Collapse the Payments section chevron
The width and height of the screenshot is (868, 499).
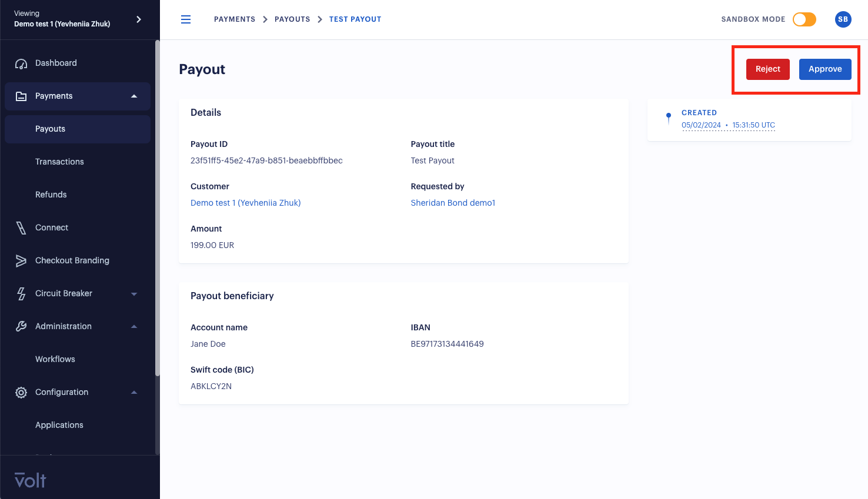point(134,96)
